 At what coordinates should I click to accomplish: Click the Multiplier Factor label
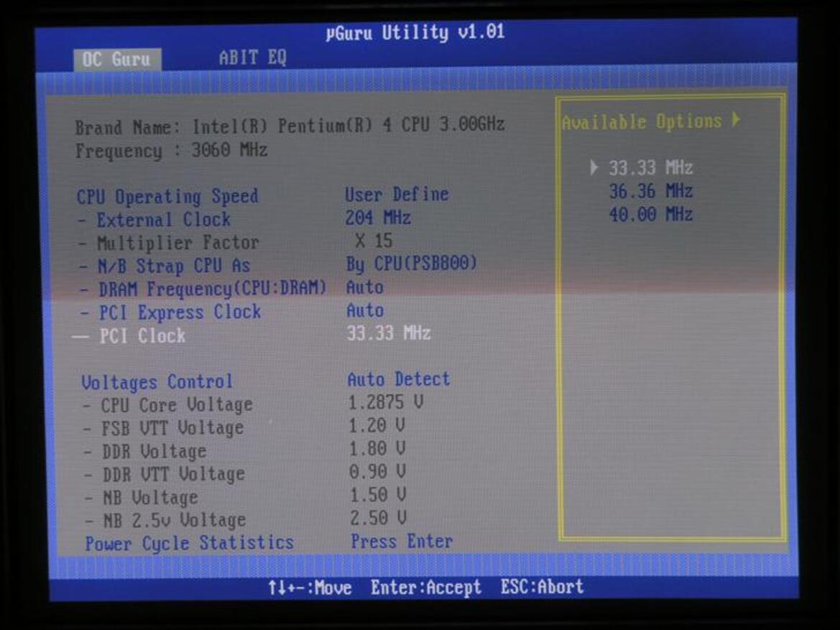point(178,244)
